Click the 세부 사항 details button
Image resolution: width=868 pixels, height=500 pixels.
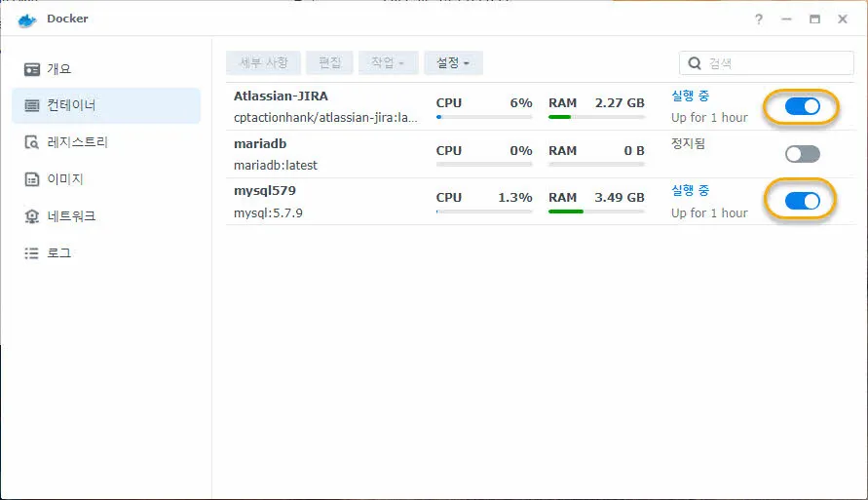tap(263, 63)
